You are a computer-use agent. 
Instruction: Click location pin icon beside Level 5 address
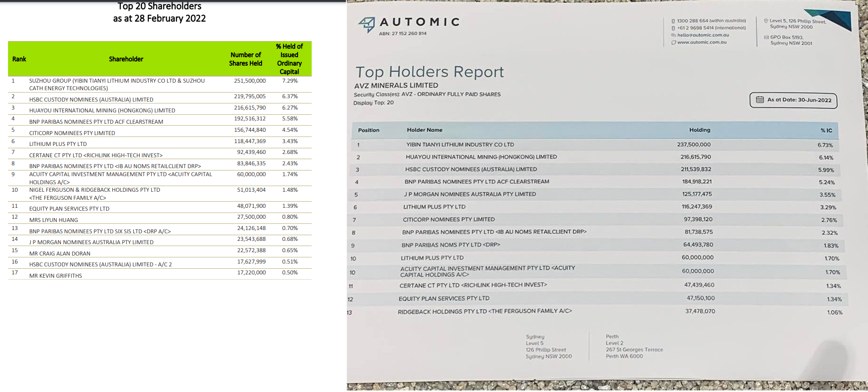[x=766, y=21]
